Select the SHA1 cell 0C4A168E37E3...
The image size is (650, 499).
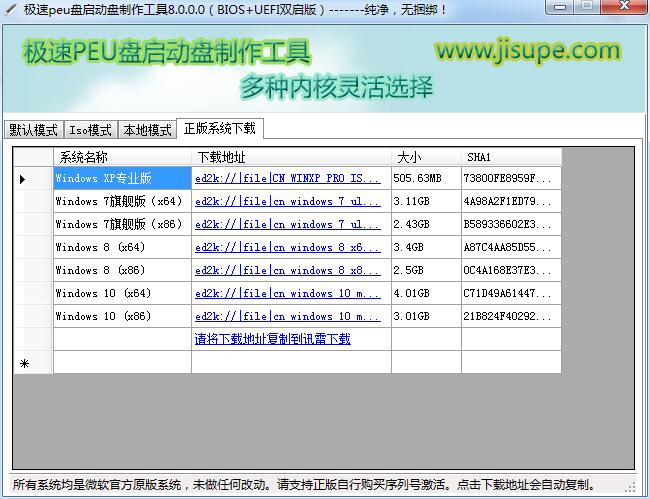(x=512, y=270)
